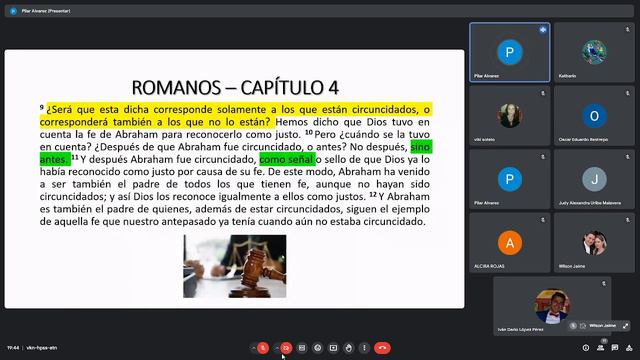Image resolution: width=640 pixels, height=360 pixels.
Task: Select Judy Alexandra Uribe Malavera's tile
Action: click(x=594, y=179)
